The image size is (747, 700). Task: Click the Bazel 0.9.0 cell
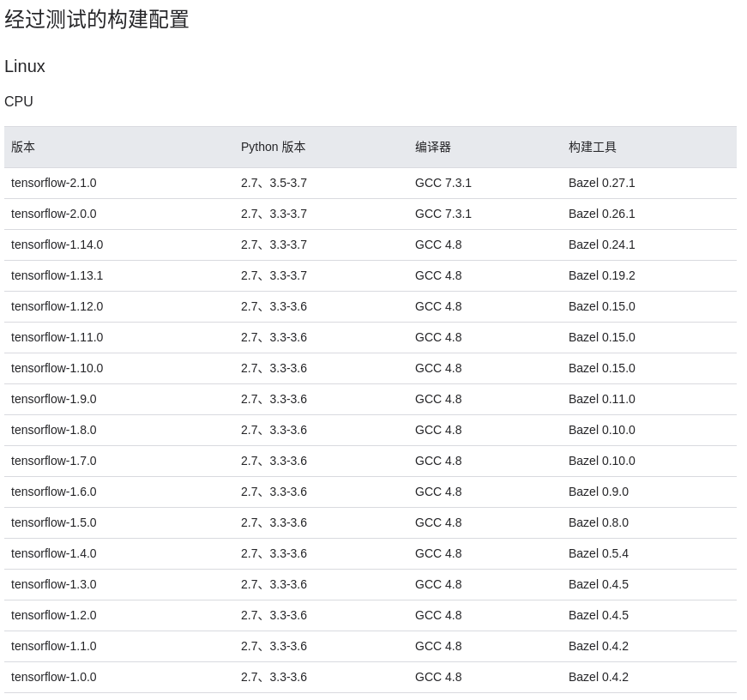599,492
